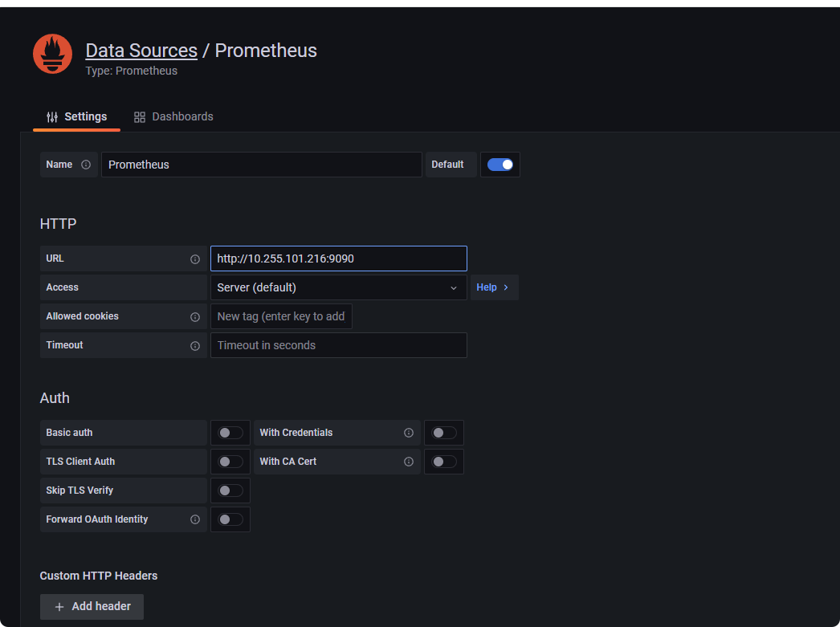Click the With CA Cert info icon
The image size is (840, 627).
pos(409,462)
